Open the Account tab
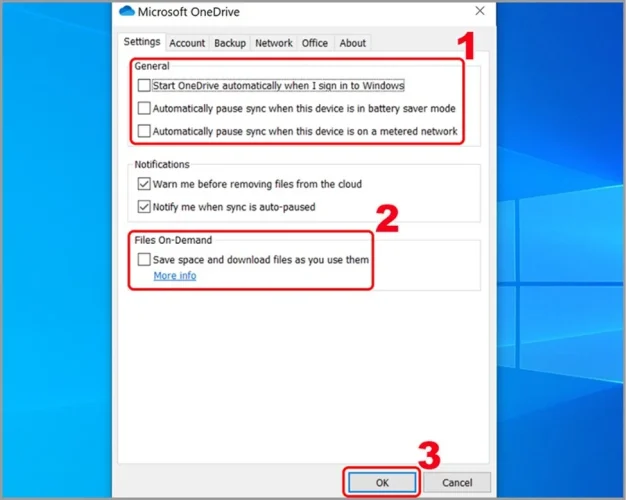The height and width of the screenshot is (500, 627). (187, 43)
